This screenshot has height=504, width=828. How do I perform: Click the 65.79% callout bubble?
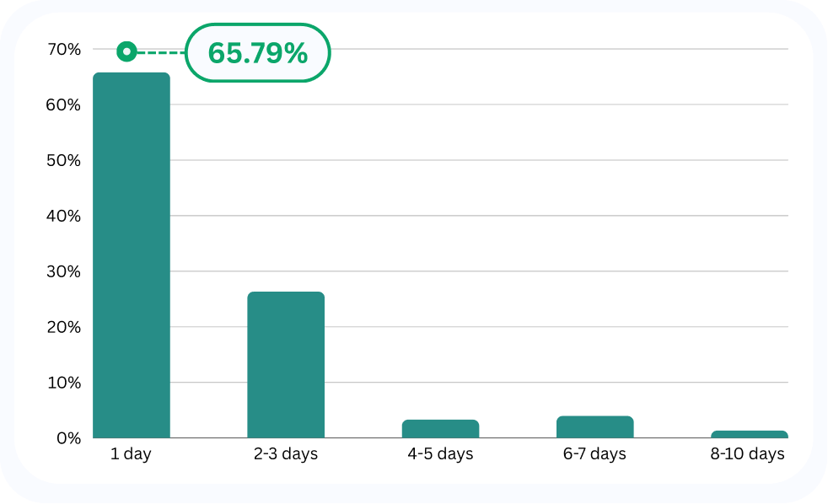coord(258,53)
